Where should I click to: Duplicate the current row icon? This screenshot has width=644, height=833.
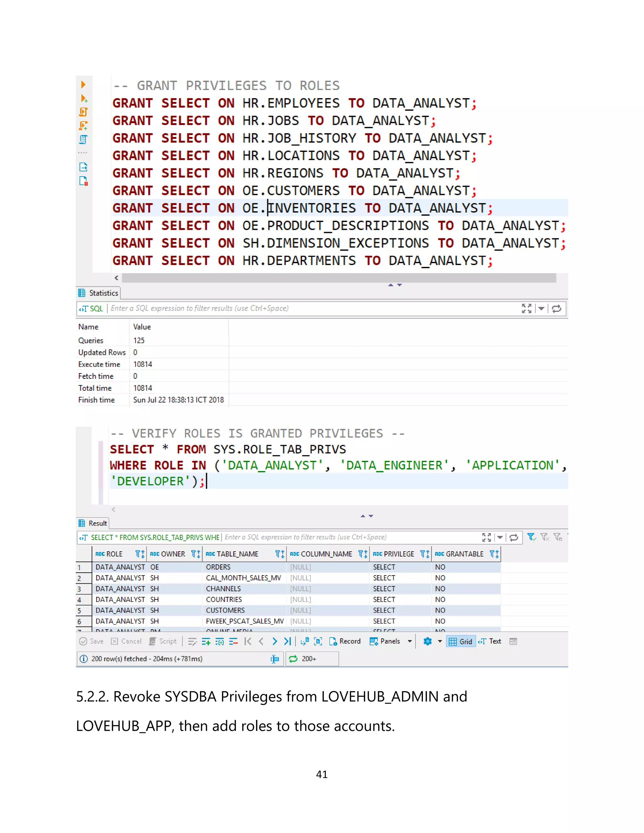[220, 642]
